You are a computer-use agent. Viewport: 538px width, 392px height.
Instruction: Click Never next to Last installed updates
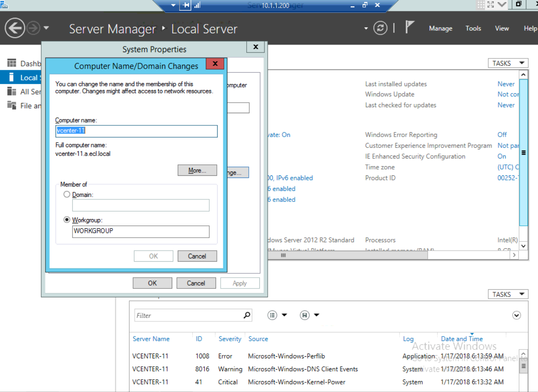(506, 84)
